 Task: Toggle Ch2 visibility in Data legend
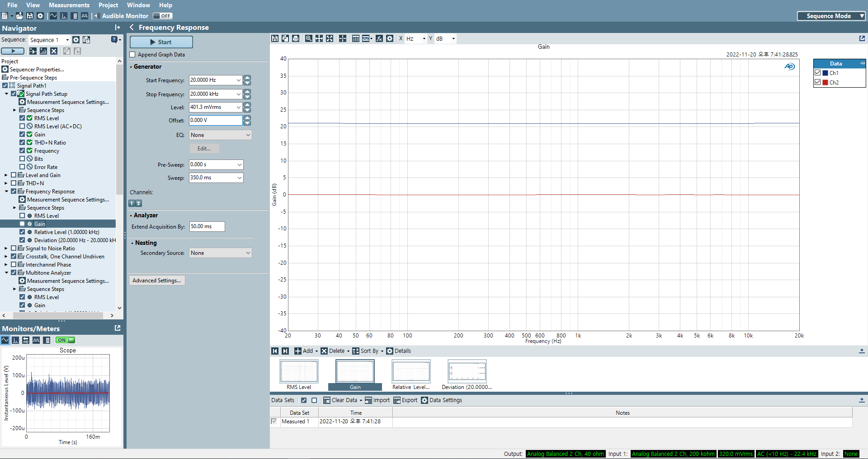point(818,82)
